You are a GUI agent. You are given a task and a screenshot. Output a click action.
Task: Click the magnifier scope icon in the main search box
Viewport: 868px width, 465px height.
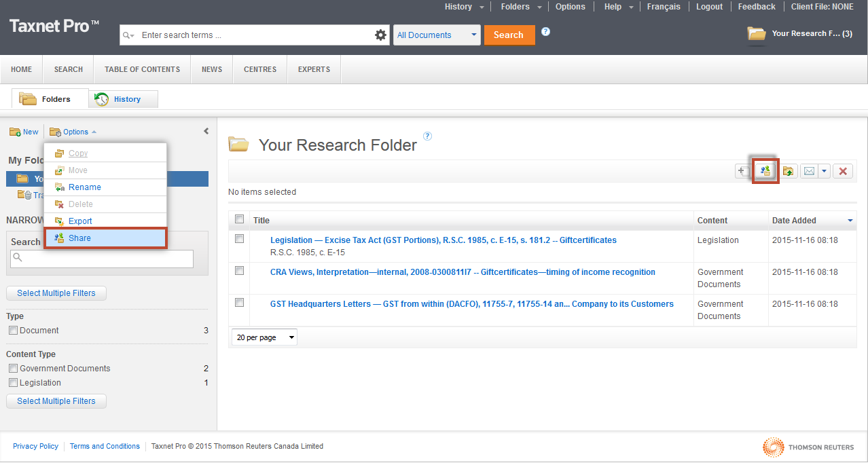(x=128, y=35)
